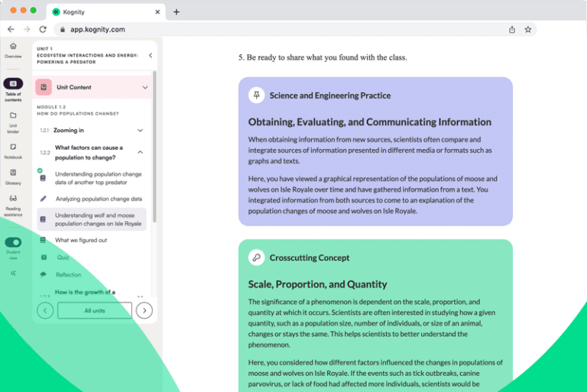587x392 pixels.
Task: Open the Overview home icon
Action: pyautogui.click(x=13, y=47)
